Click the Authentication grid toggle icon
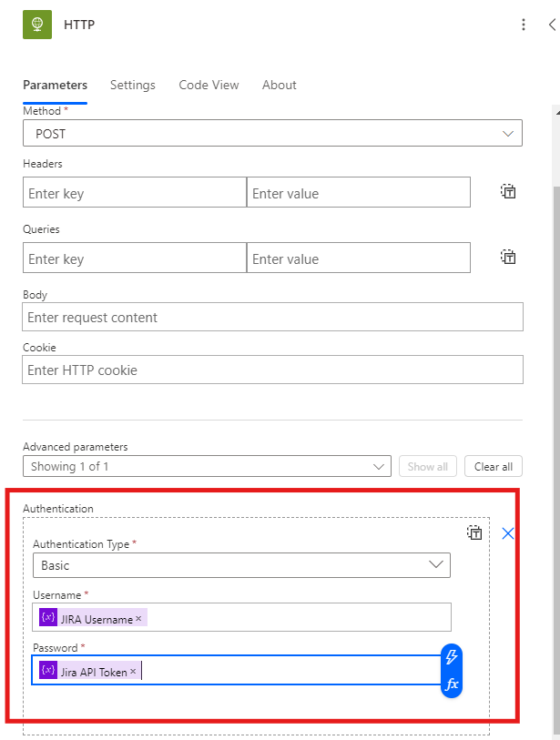This screenshot has height=740, width=560. (x=474, y=532)
